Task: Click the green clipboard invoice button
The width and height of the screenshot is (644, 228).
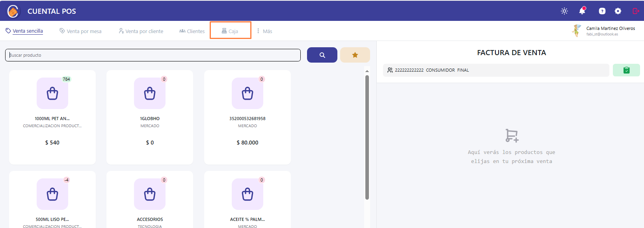Action: pyautogui.click(x=626, y=70)
